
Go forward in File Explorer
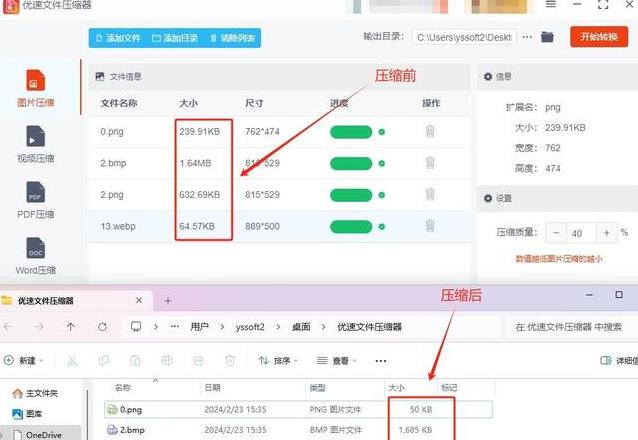point(39,326)
